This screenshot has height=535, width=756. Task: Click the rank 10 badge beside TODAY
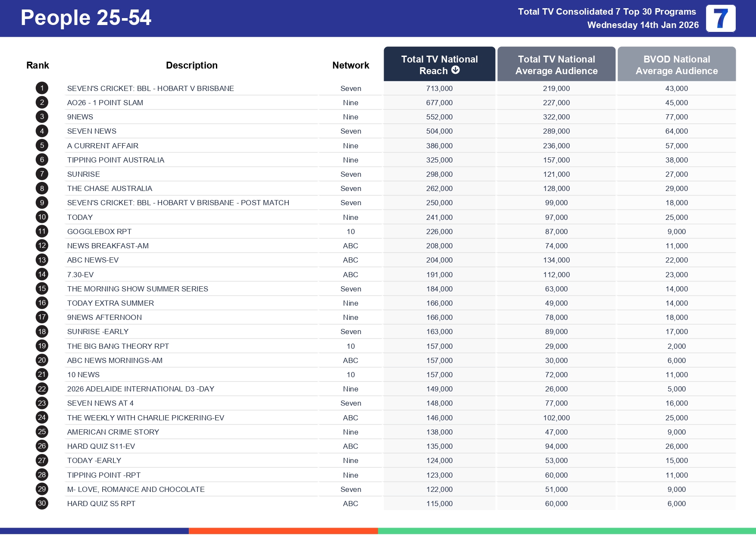(x=41, y=217)
